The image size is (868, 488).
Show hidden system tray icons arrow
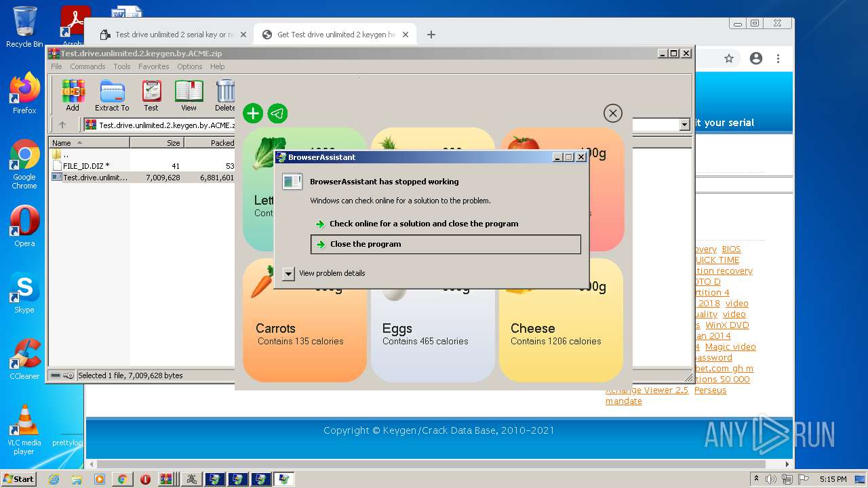pyautogui.click(x=757, y=479)
